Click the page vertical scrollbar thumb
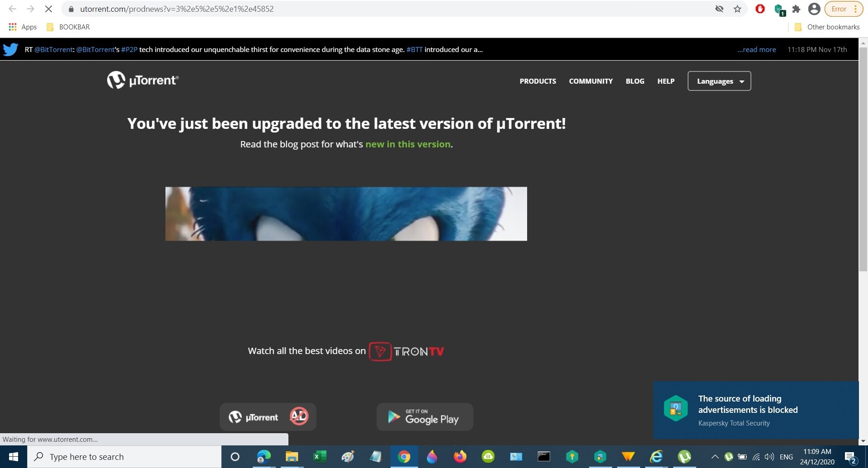The image size is (868, 468). (863, 158)
